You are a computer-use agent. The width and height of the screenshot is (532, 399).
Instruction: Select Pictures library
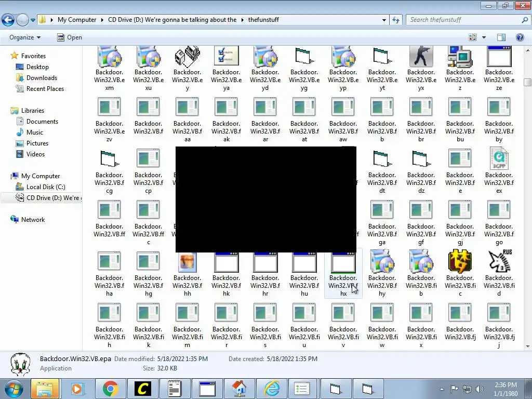pyautogui.click(x=37, y=143)
